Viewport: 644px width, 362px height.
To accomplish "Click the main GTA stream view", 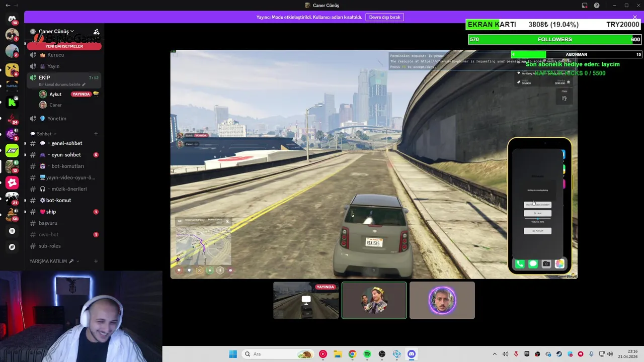I will (374, 164).
